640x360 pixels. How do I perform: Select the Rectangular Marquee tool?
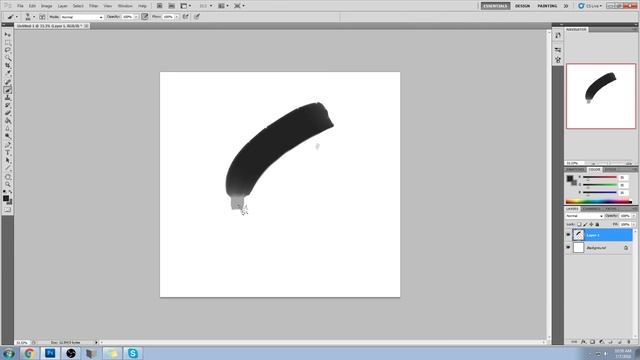[x=7, y=43]
